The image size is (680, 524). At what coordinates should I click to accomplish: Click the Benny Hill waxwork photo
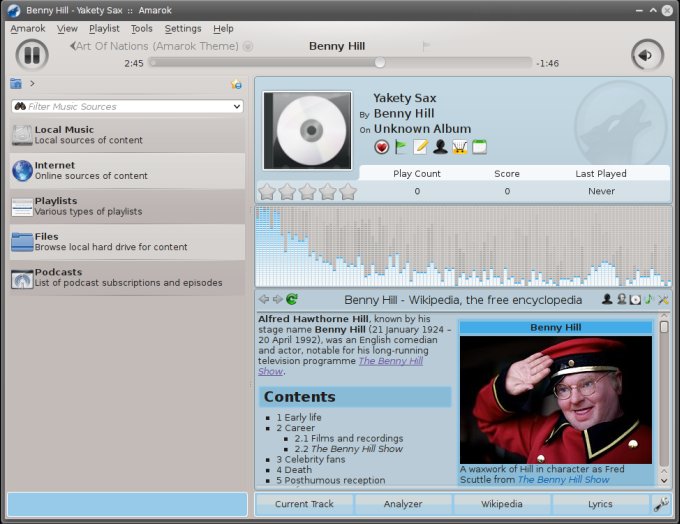(556, 400)
